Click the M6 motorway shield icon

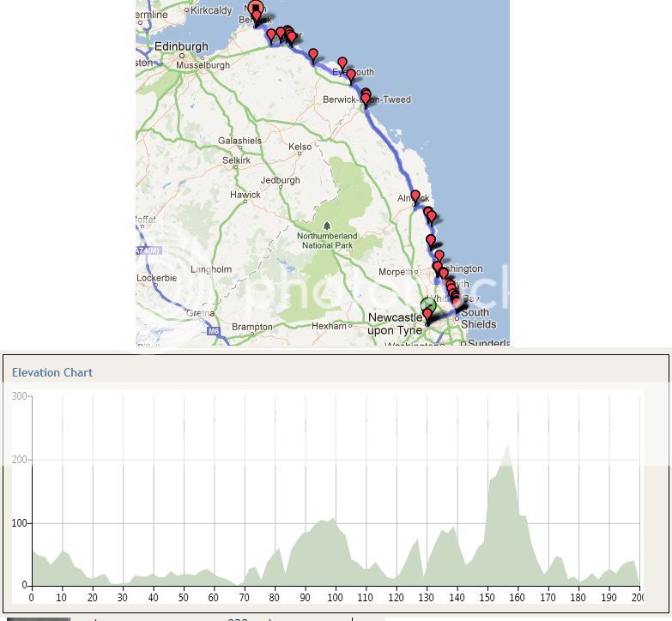tap(211, 329)
